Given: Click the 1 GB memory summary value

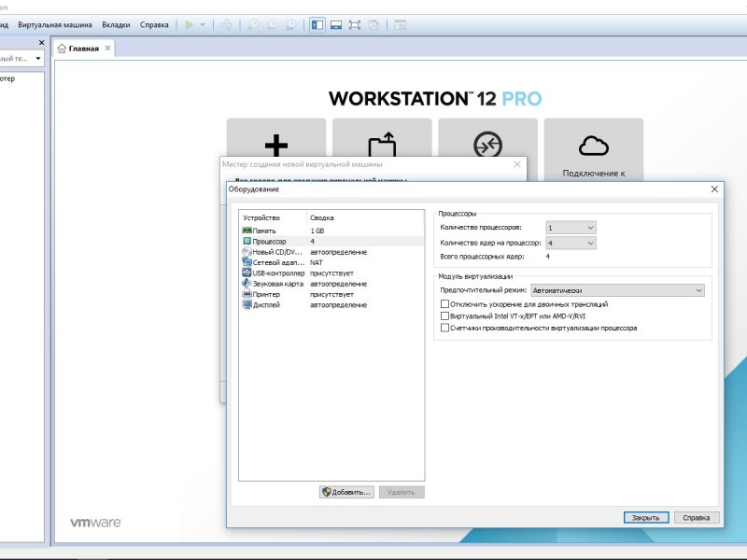Looking at the screenshot, I should pyautogui.click(x=317, y=231).
